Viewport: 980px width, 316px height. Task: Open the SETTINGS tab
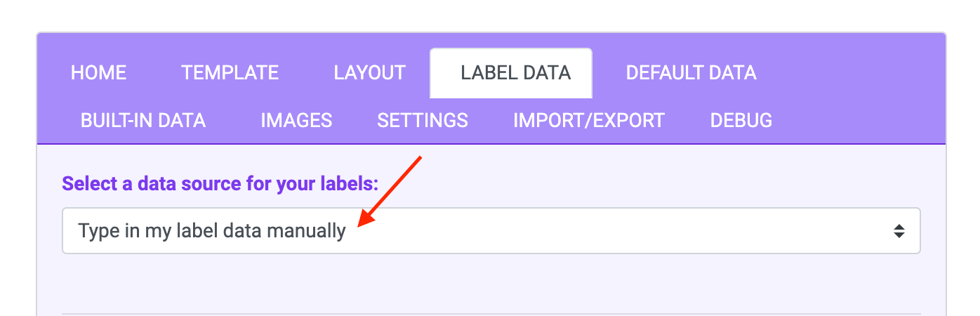click(423, 121)
